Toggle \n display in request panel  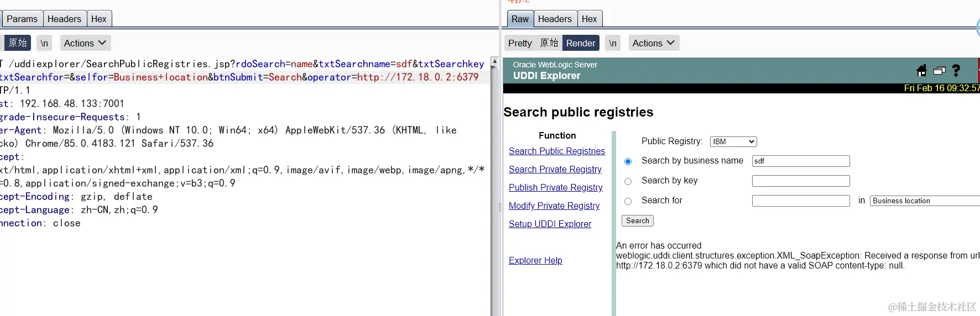coord(44,43)
